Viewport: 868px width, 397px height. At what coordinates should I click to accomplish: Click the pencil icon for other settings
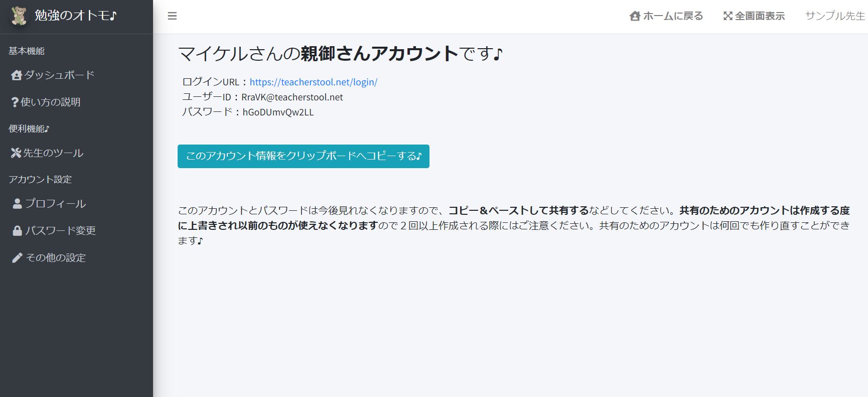tap(17, 258)
